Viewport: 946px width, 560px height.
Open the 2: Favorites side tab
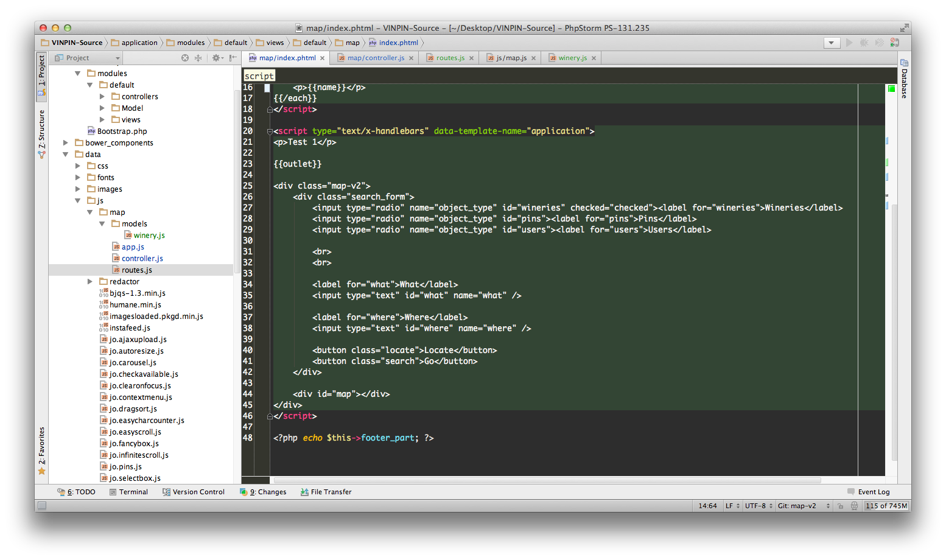click(41, 451)
